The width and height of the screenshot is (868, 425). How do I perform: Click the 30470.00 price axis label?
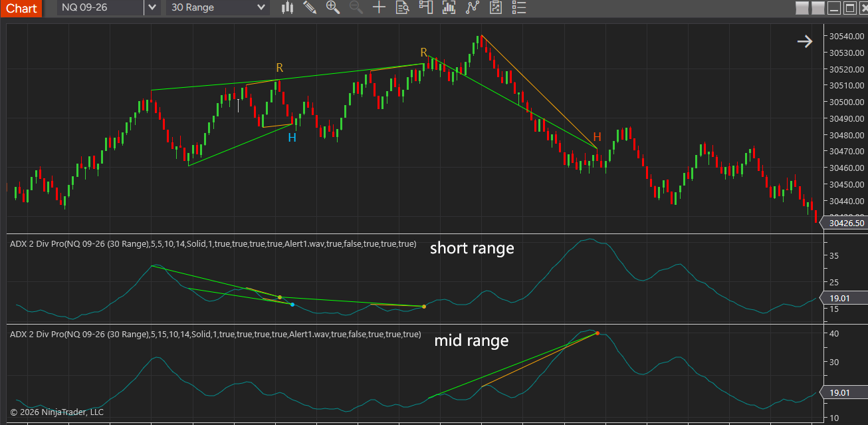[846, 152]
